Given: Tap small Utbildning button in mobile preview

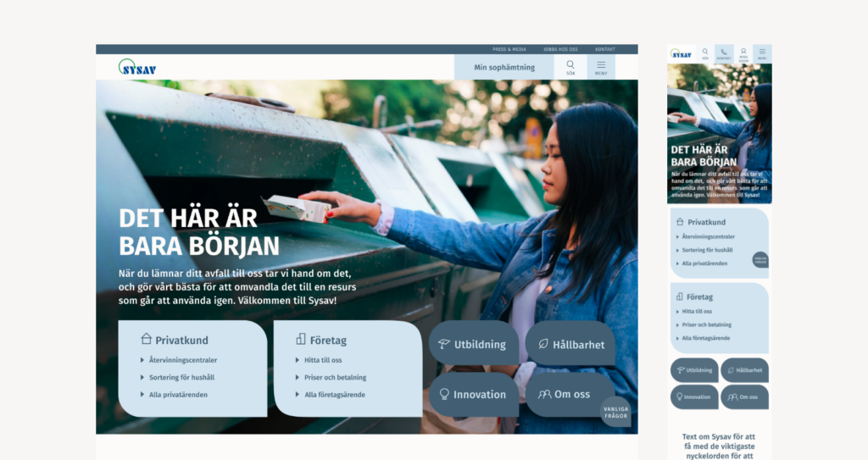Looking at the screenshot, I should [694, 370].
